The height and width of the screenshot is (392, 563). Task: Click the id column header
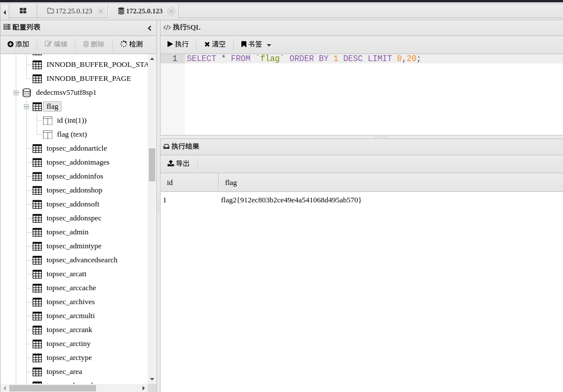pyautogui.click(x=189, y=183)
